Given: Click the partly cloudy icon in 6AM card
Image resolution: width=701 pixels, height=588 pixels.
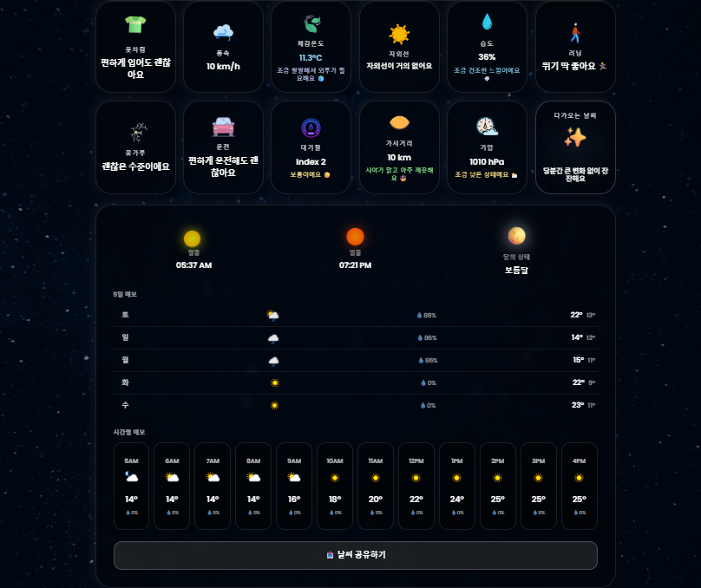Looking at the screenshot, I should [172, 477].
